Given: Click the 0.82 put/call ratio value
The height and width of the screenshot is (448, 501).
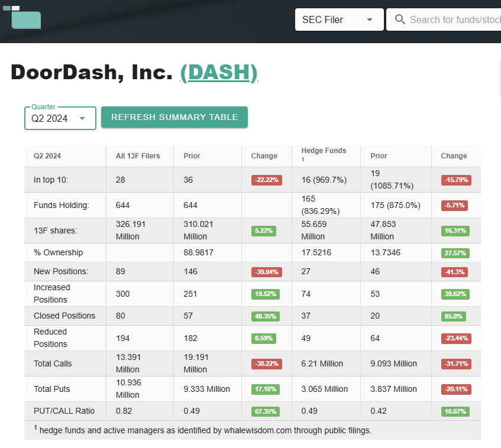Looking at the screenshot, I should [124, 411].
